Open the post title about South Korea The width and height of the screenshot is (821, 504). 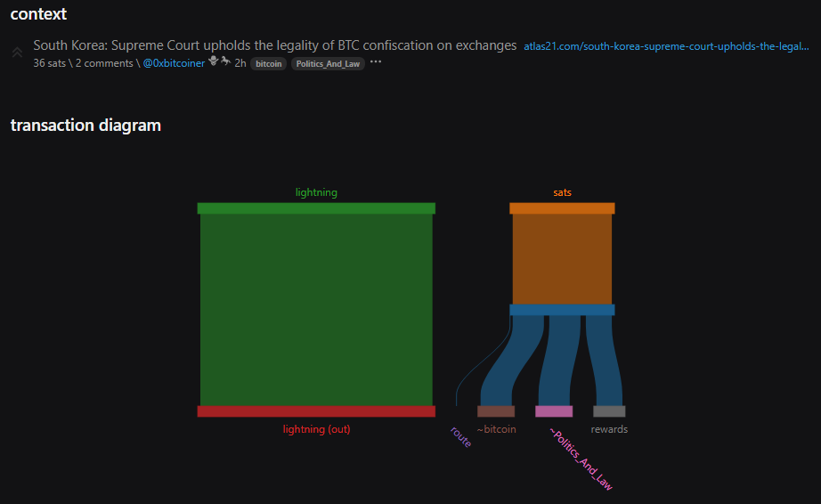point(274,45)
